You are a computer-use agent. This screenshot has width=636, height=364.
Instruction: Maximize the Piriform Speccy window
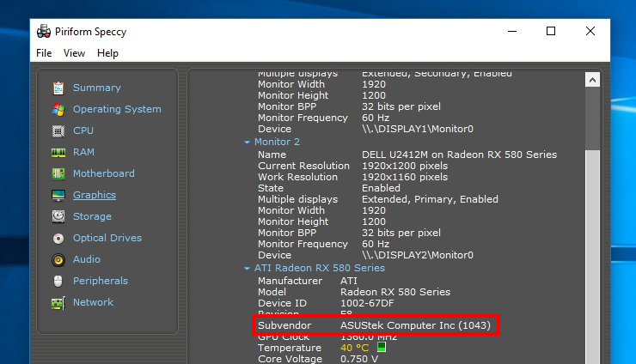551,31
